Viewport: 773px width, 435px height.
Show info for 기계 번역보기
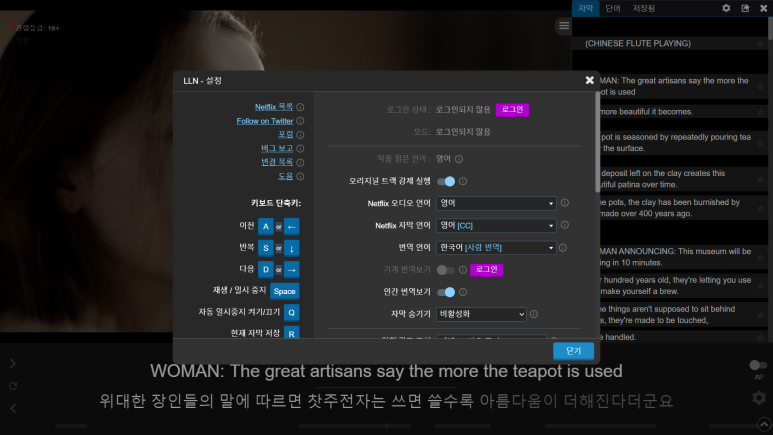coord(463,270)
